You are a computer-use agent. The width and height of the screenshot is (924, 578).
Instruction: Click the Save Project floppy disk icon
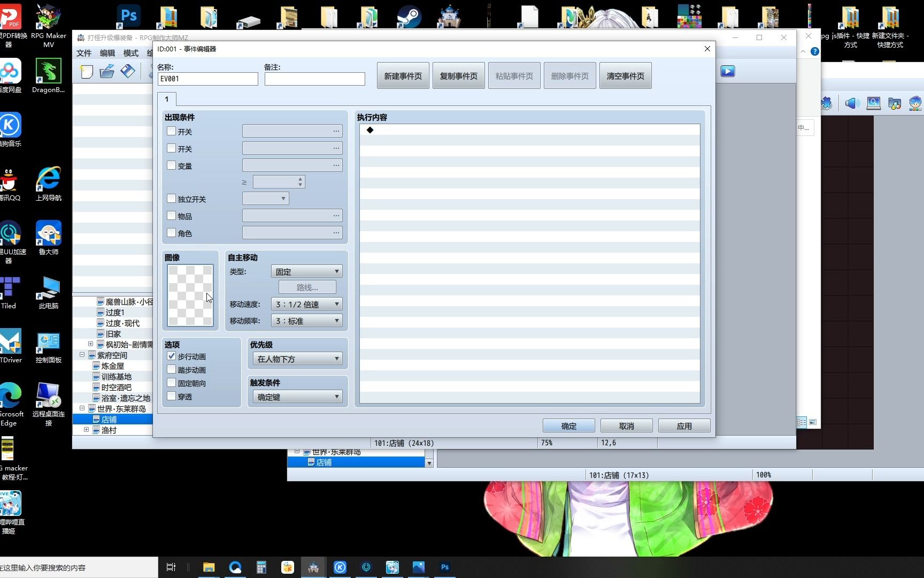pyautogui.click(x=127, y=71)
